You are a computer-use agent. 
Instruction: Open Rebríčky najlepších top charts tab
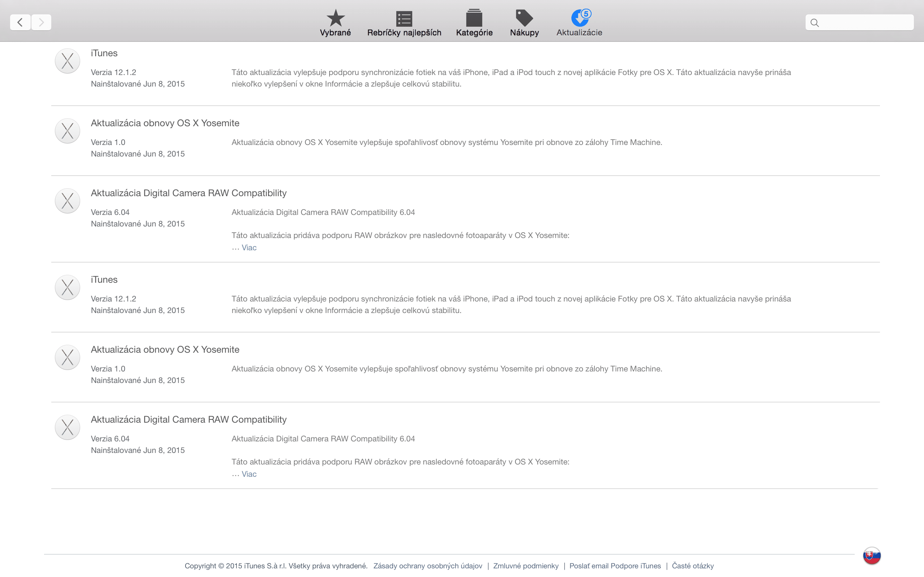point(404,22)
